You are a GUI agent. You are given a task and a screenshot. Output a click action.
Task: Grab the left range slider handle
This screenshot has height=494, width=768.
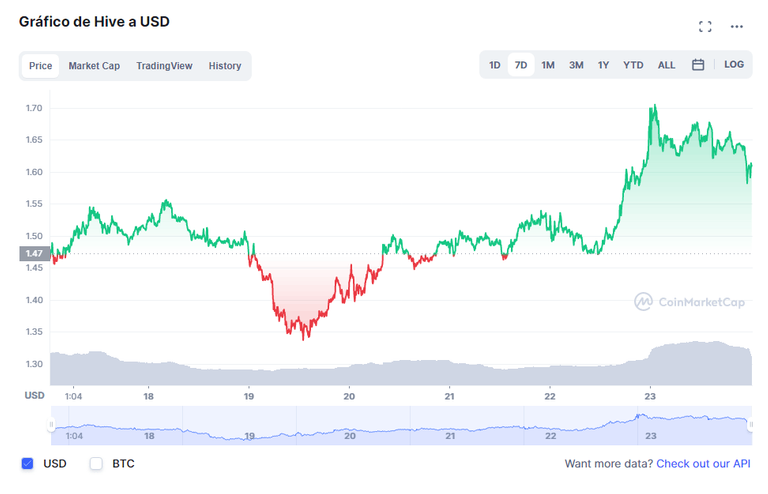coord(51,424)
